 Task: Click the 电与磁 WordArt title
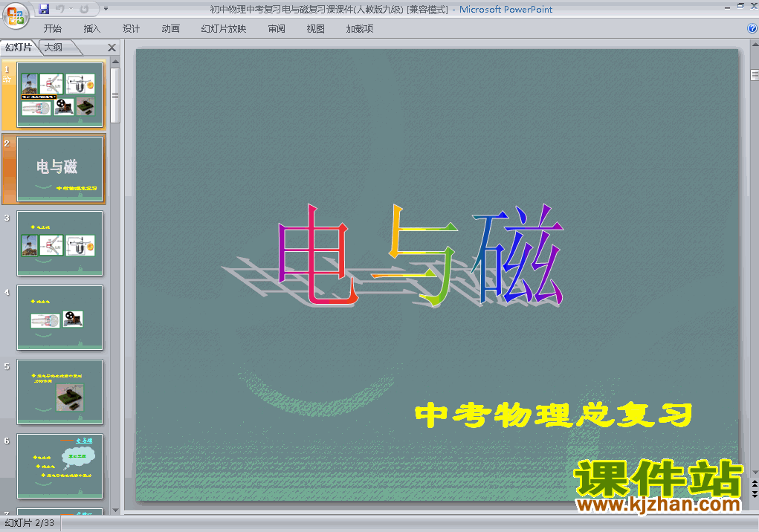coord(420,256)
